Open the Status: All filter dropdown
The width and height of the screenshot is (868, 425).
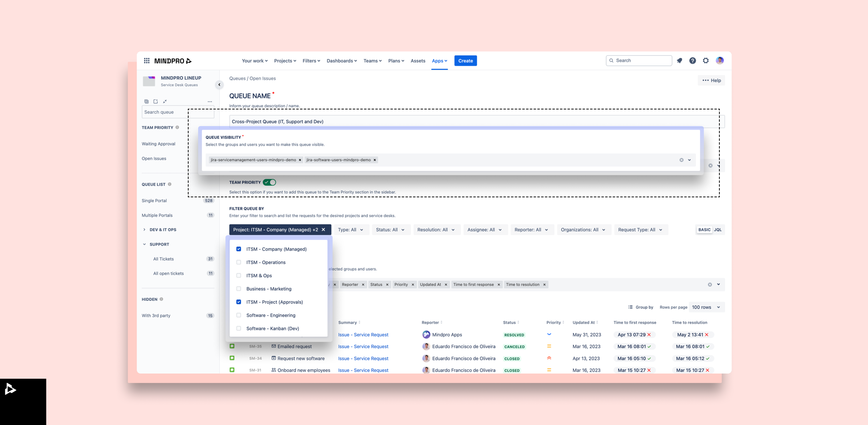pyautogui.click(x=391, y=229)
